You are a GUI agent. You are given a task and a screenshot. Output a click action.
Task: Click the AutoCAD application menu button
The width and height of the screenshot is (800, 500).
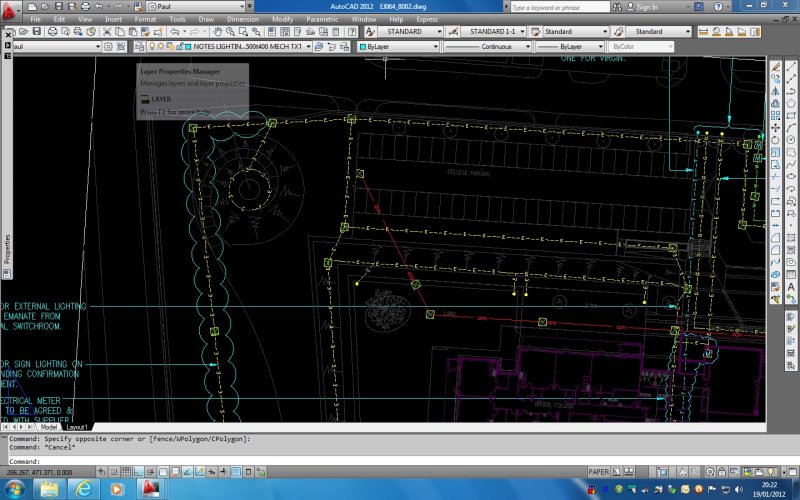[11, 10]
